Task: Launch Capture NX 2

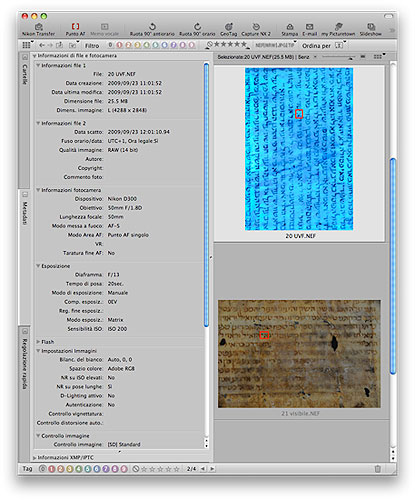Action: pos(256,29)
